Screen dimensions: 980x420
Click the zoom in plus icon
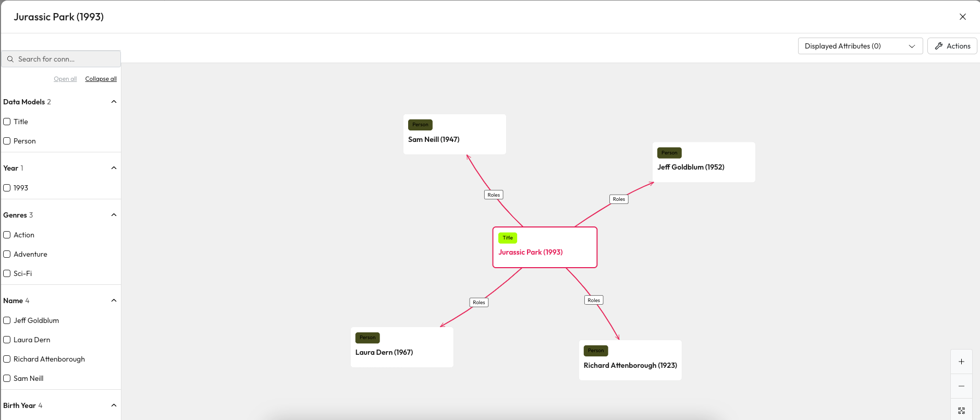coord(961,362)
